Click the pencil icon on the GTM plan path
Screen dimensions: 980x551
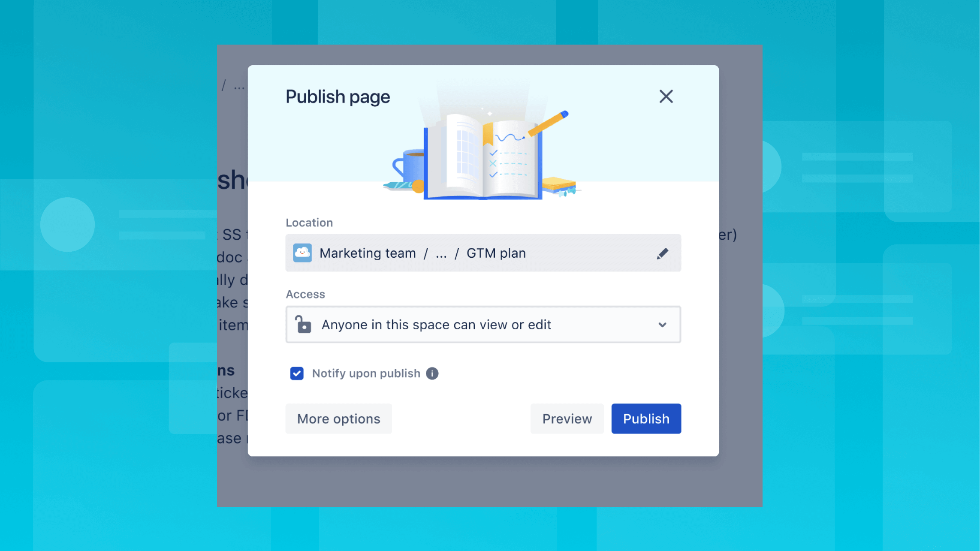662,253
